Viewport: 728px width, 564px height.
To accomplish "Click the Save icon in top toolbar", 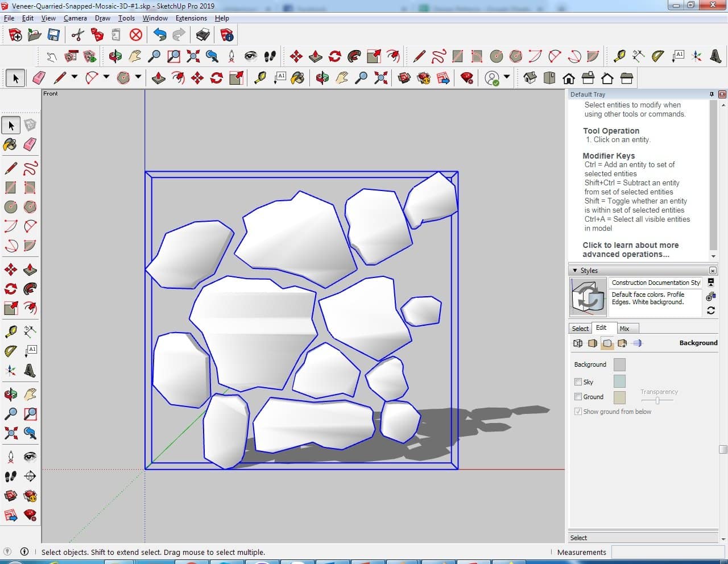I will coord(53,35).
